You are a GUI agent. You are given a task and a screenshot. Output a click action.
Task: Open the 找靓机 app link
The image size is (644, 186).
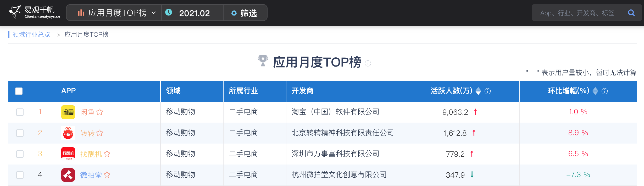91,154
